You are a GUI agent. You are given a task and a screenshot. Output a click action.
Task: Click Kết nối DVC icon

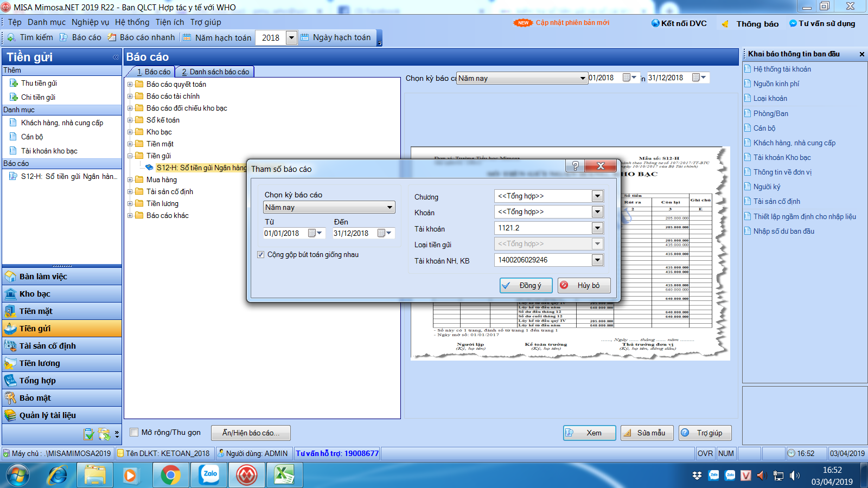coord(656,23)
